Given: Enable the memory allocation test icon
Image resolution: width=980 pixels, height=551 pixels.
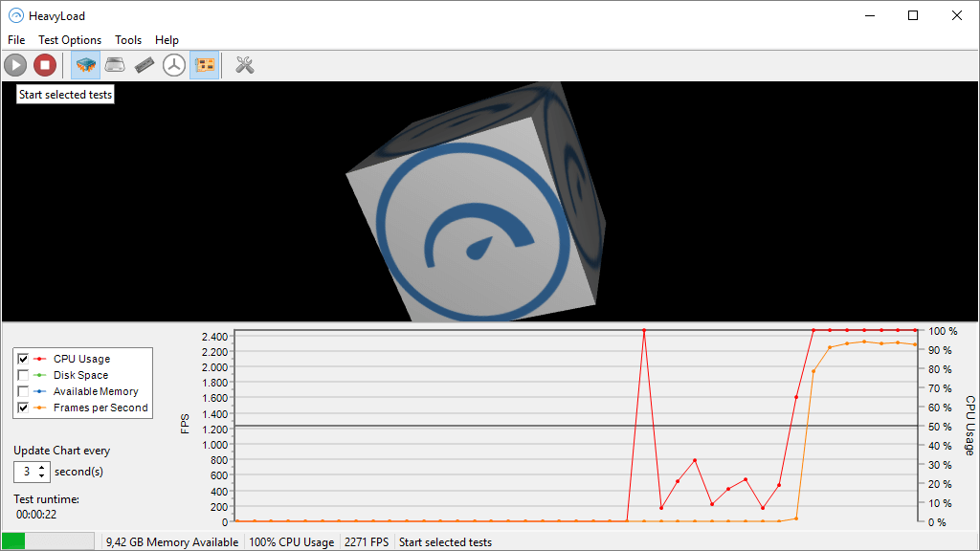Looking at the screenshot, I should pos(145,65).
